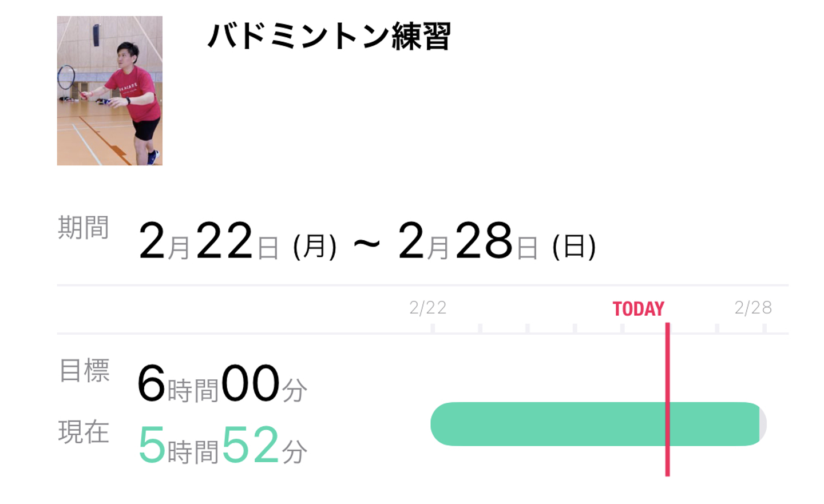Tap the start date 2月22日(月)
824x504 pixels.
click(237, 242)
